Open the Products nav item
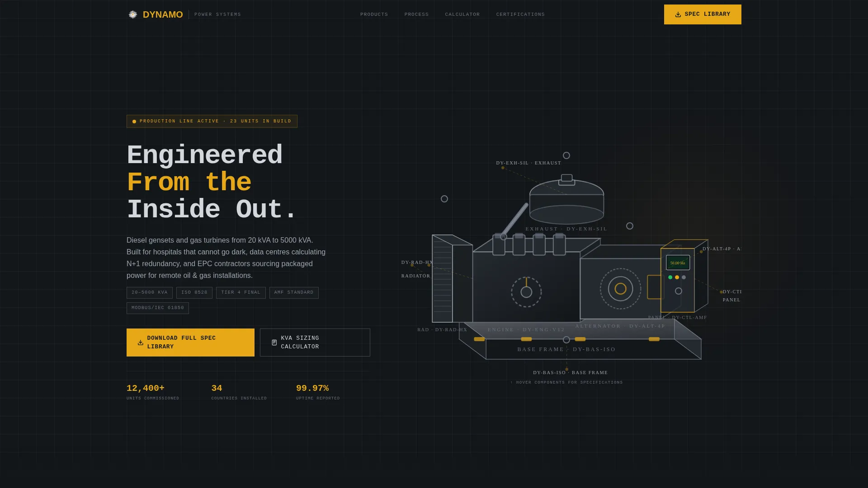The width and height of the screenshot is (868, 488). (374, 14)
